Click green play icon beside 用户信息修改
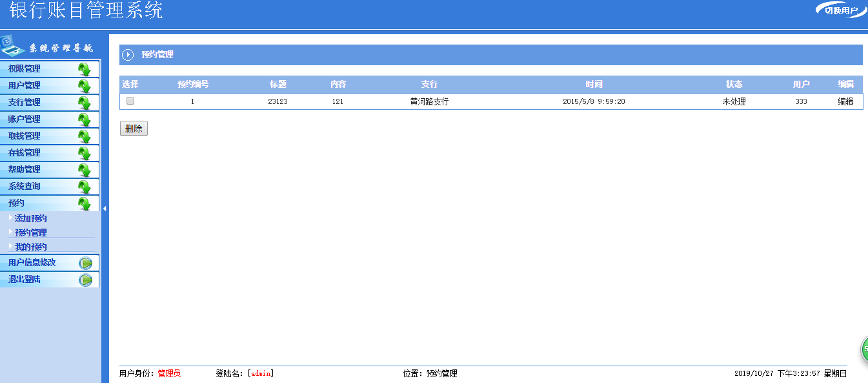This screenshot has width=868, height=383. pyautogui.click(x=85, y=264)
